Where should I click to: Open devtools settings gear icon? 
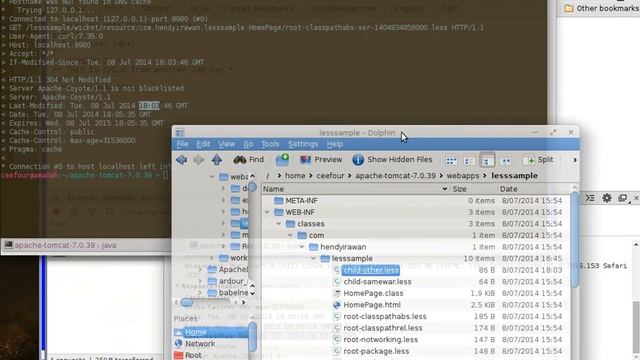click(607, 198)
